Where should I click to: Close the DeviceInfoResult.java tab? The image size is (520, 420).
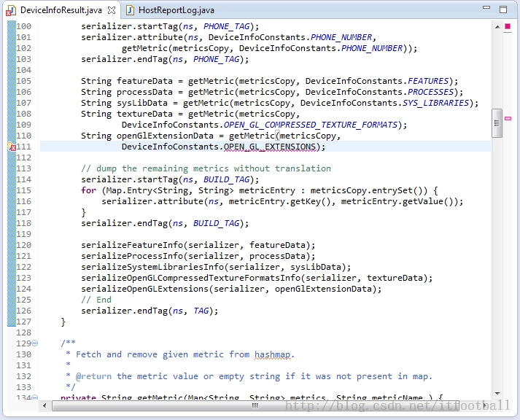[112, 10]
